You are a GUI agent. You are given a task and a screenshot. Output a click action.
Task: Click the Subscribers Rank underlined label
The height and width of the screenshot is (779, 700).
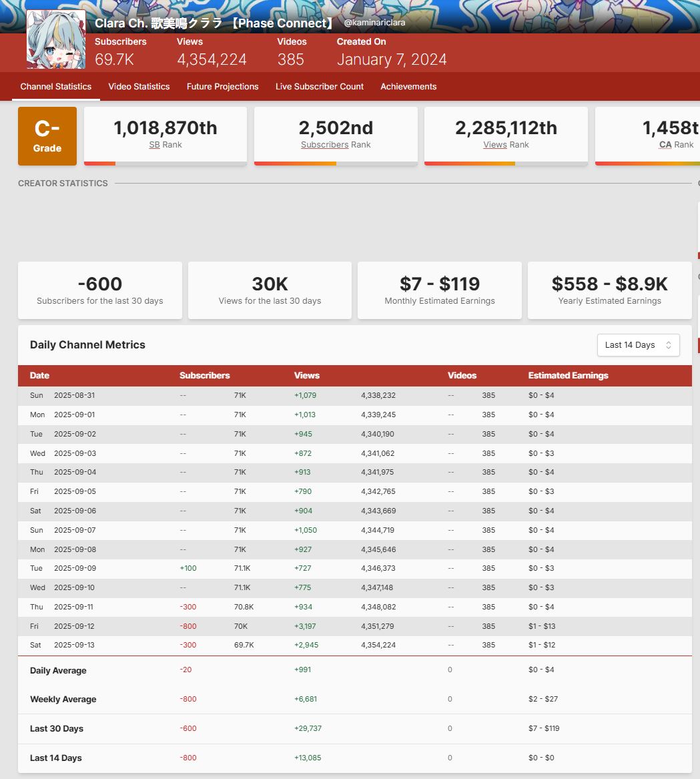pyautogui.click(x=325, y=145)
